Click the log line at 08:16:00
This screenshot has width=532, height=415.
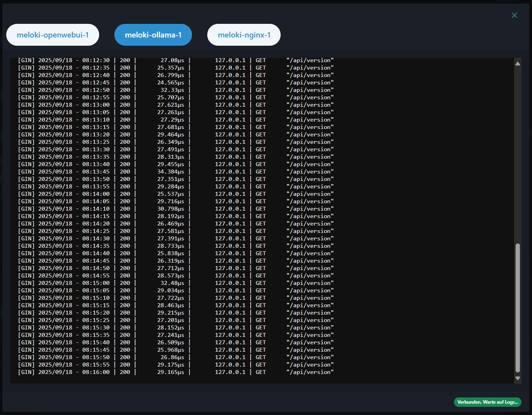(74, 372)
